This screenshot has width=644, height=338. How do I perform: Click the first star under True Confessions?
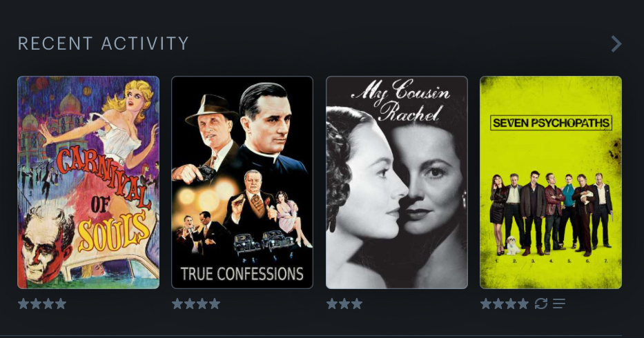coord(177,304)
